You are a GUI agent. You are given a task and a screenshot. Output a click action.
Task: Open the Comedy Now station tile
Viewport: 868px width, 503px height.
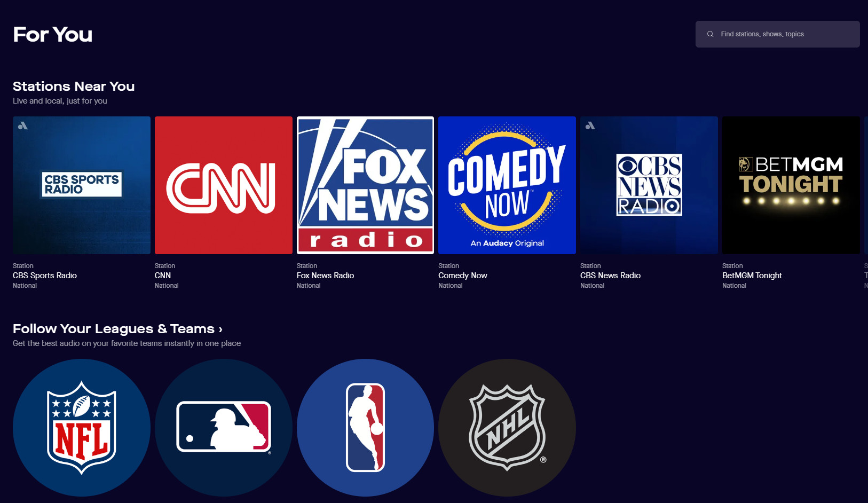(507, 185)
